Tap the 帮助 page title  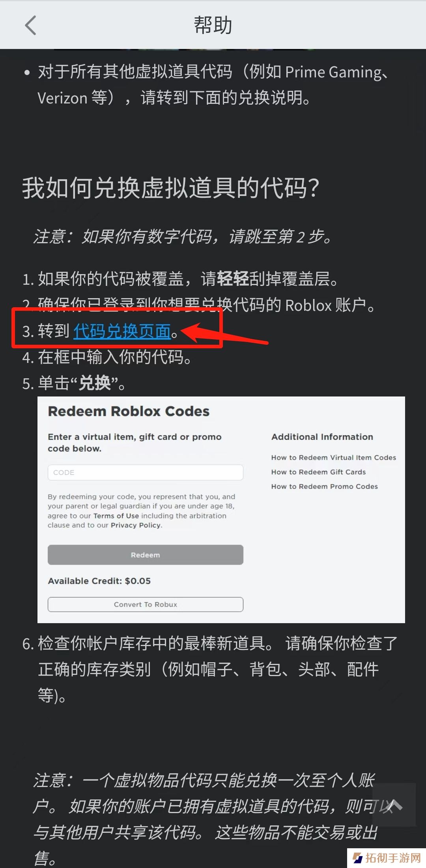tap(213, 25)
